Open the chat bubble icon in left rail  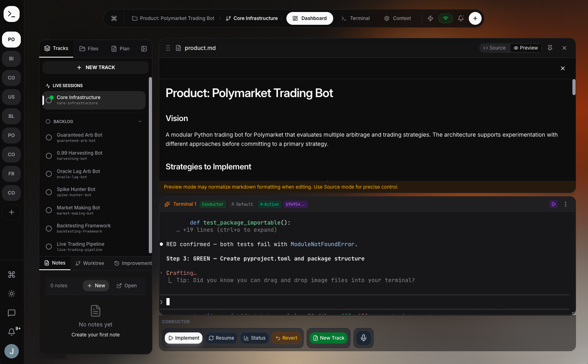[x=12, y=313]
